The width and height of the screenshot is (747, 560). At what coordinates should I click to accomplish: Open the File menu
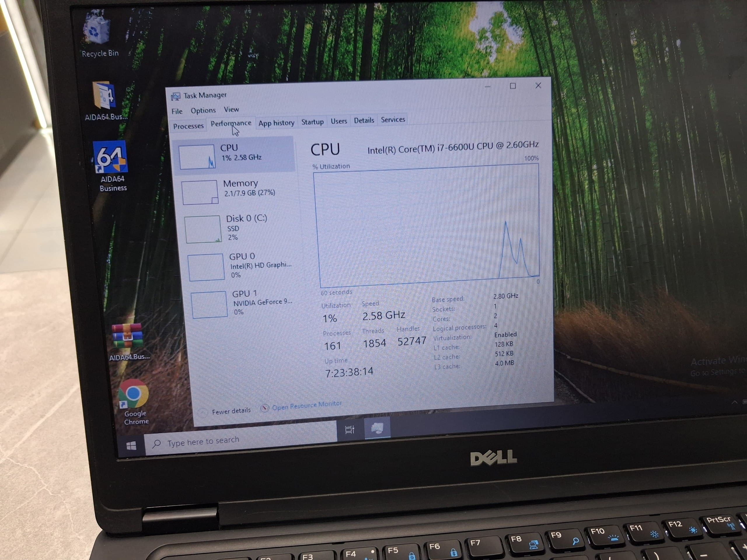[177, 111]
